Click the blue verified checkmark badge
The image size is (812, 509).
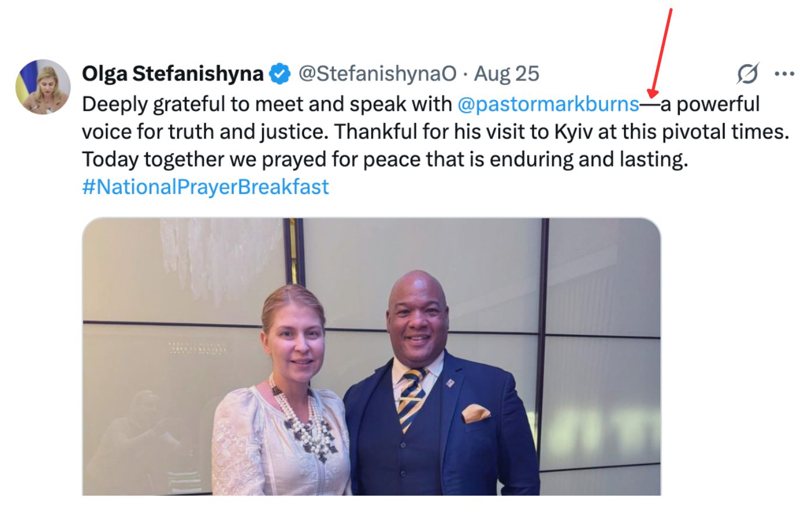(280, 73)
